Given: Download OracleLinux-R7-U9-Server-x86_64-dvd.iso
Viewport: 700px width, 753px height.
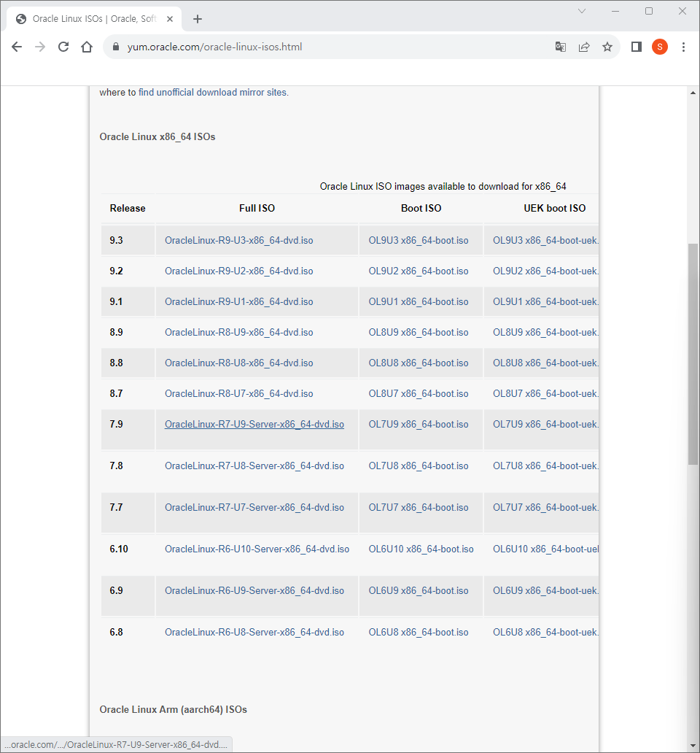Looking at the screenshot, I should coord(254,425).
